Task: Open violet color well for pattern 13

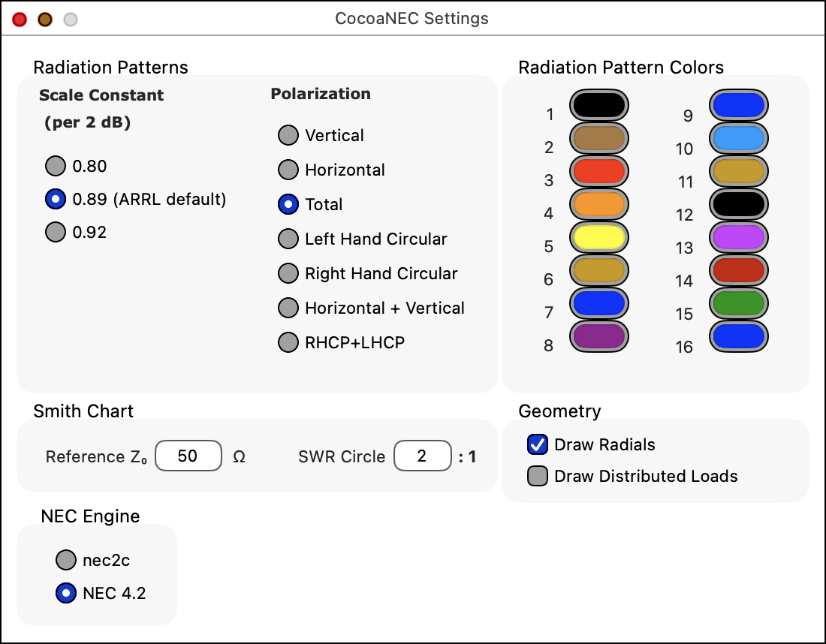Action: [x=739, y=237]
